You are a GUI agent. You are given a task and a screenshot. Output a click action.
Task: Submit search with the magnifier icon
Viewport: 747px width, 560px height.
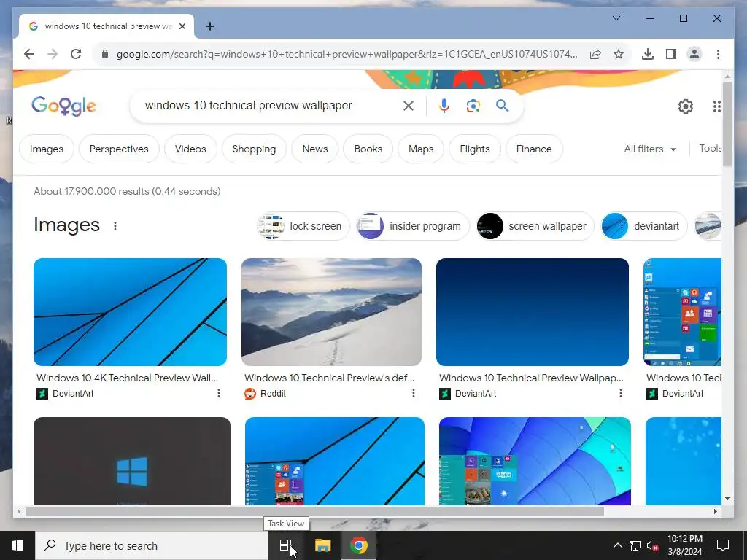tap(502, 106)
